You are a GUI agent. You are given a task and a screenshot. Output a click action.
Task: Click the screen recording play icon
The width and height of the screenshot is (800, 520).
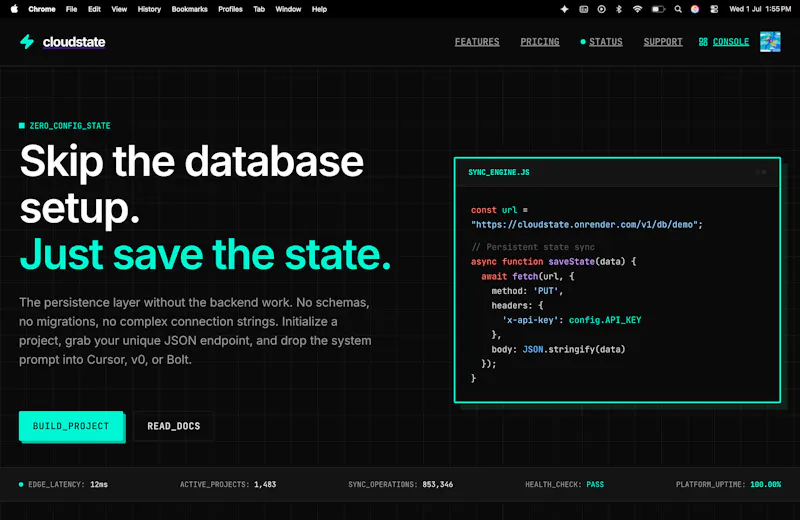point(602,9)
